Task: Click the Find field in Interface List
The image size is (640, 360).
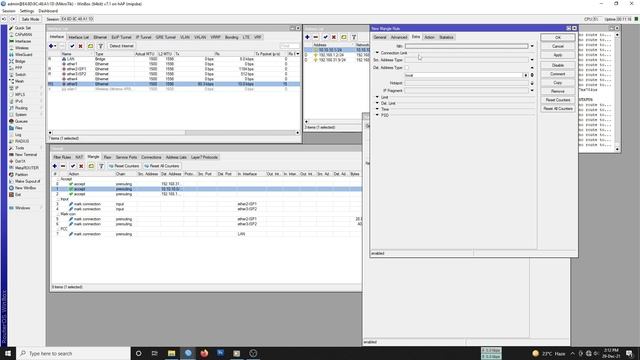Action: pyautogui.click(x=289, y=46)
